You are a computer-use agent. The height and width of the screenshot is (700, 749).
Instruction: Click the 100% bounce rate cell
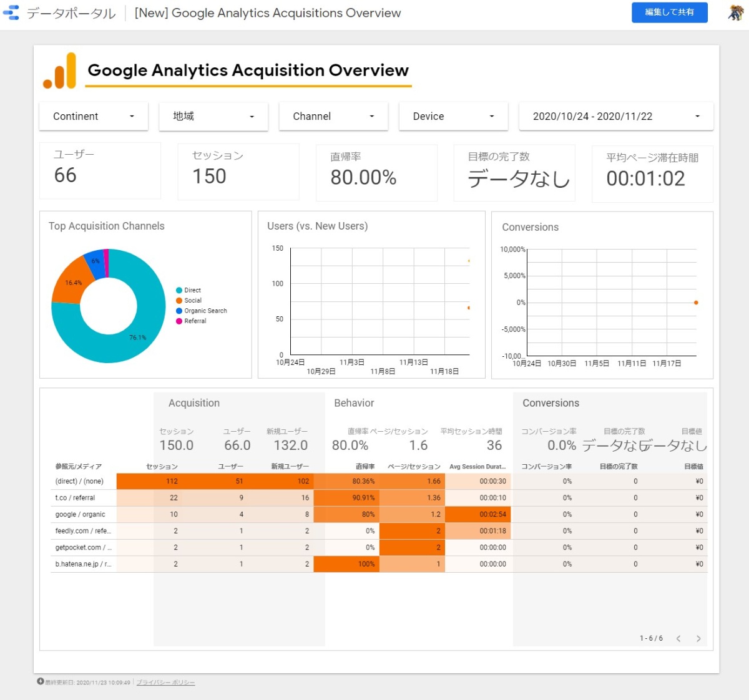point(346,564)
